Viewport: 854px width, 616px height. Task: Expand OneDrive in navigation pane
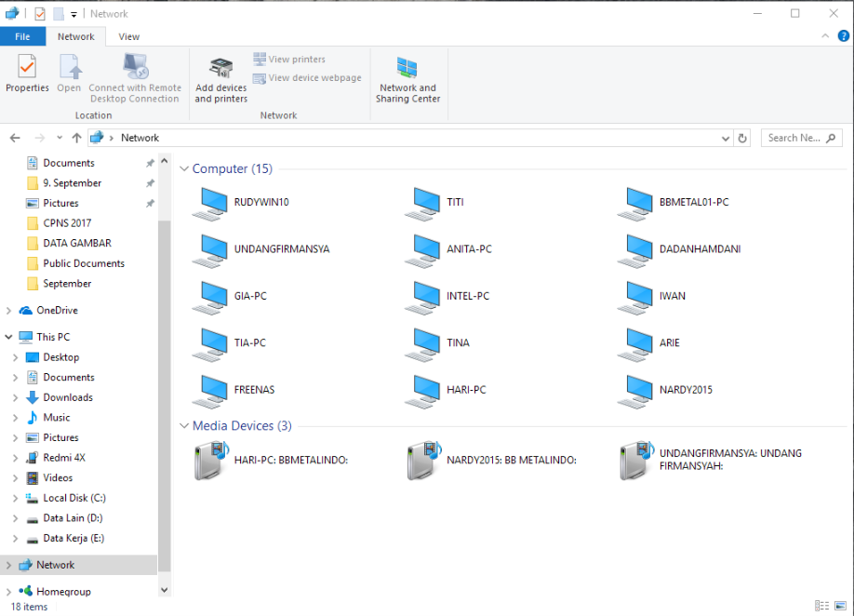click(x=8, y=311)
